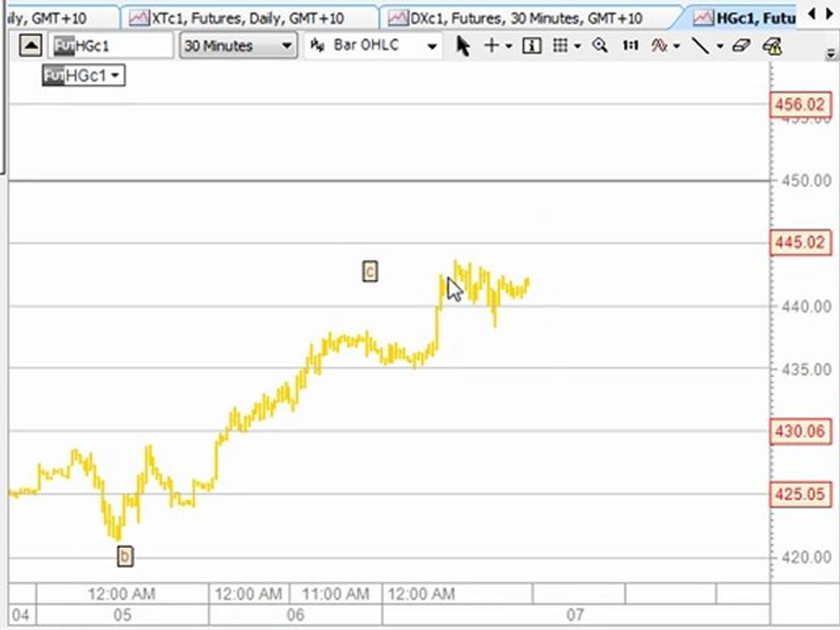840x630 pixels.
Task: Click the 445.02 price level tag
Action: [x=801, y=242]
